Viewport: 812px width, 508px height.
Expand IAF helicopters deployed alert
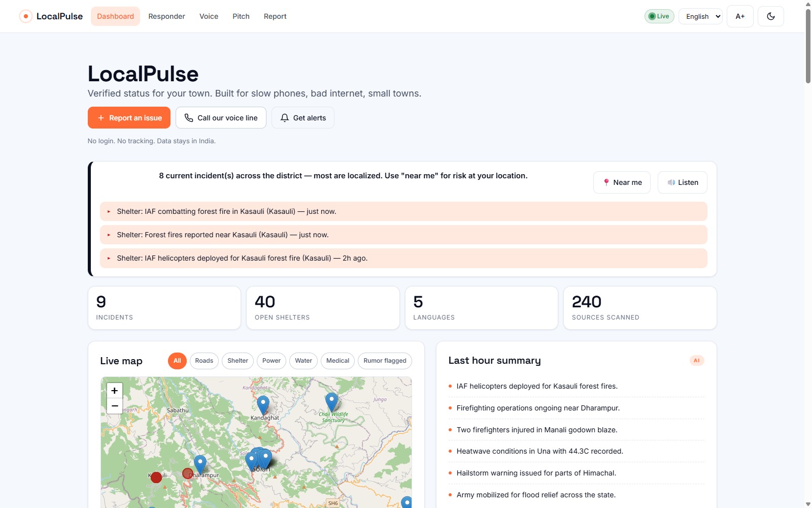click(x=403, y=258)
